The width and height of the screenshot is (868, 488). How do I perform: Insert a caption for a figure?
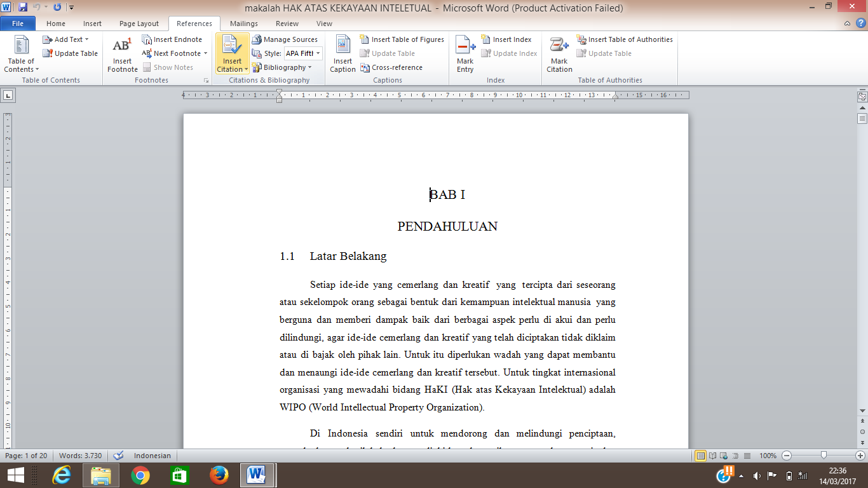(342, 54)
